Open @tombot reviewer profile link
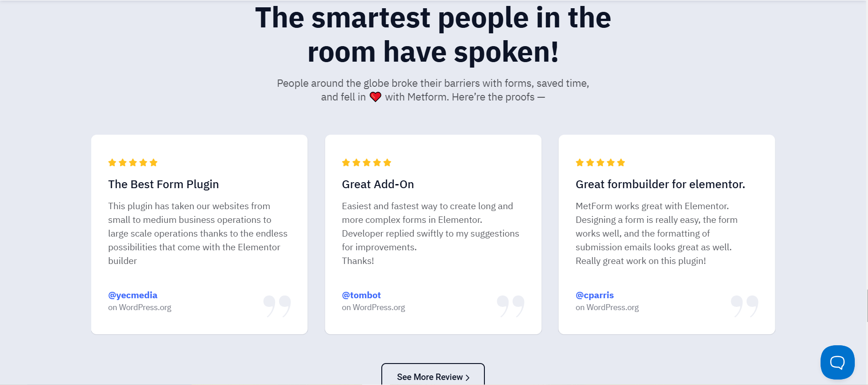The image size is (868, 385). coord(361,295)
